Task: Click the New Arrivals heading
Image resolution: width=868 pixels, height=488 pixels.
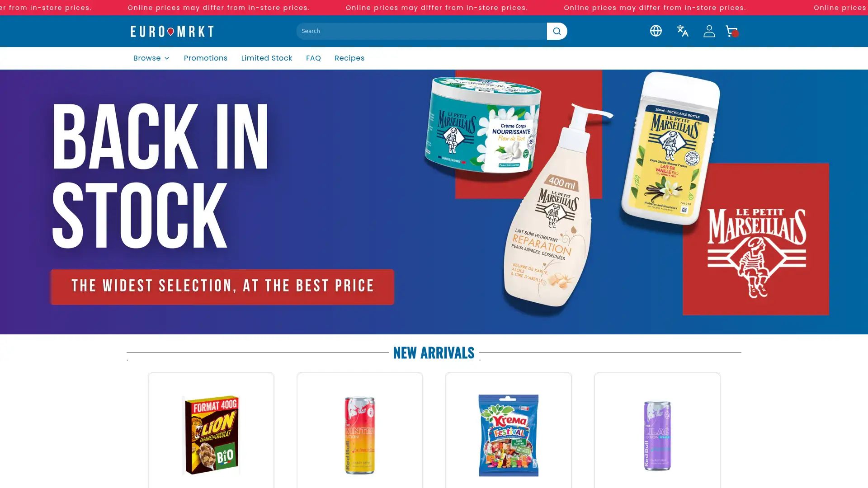Action: click(434, 352)
